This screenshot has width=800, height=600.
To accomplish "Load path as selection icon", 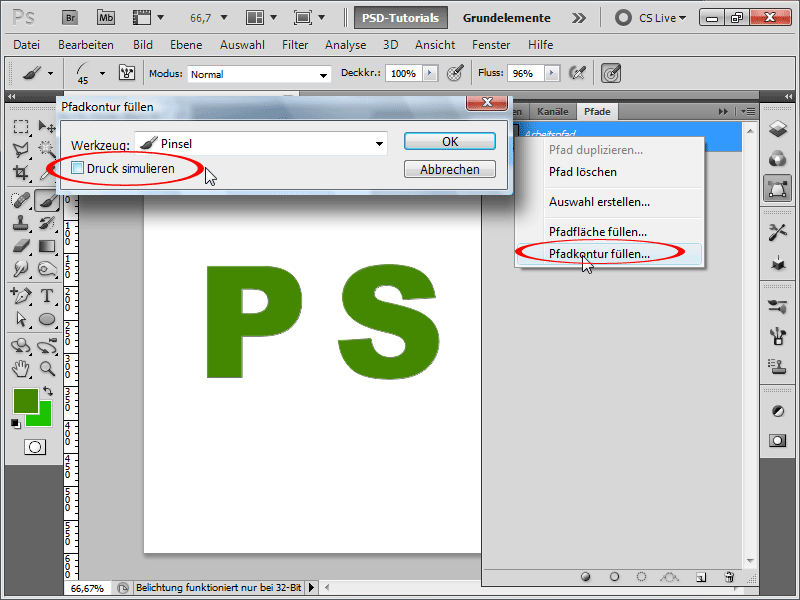I will tap(641, 577).
